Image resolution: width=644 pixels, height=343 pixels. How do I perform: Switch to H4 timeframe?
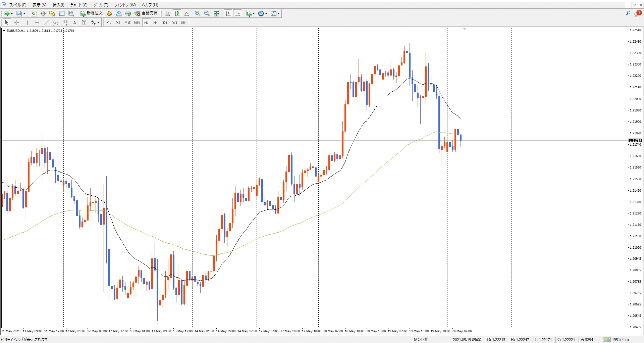coord(156,22)
